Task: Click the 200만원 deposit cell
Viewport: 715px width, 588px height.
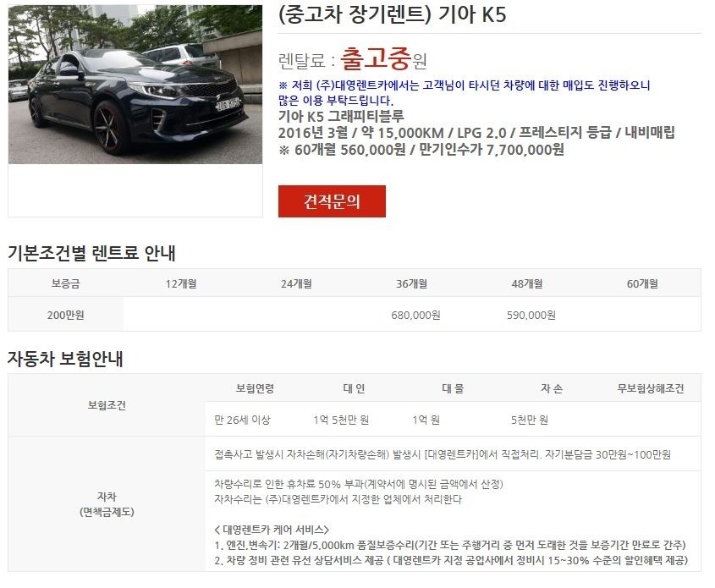Action: [x=65, y=315]
